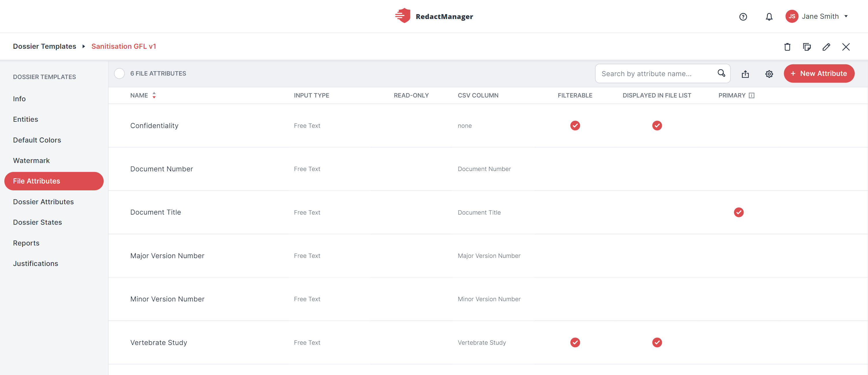Screen dimensions: 868x375
Task: Click the RedactManager logo
Action: 434,16
